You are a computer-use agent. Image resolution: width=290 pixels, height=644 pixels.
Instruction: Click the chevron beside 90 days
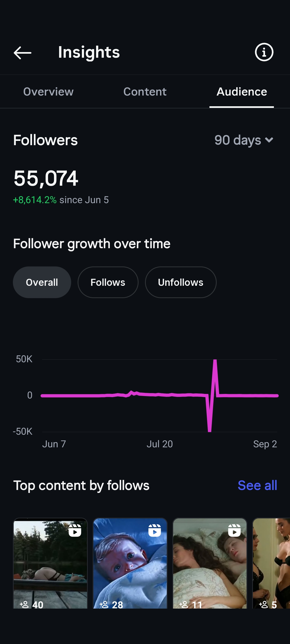click(269, 140)
